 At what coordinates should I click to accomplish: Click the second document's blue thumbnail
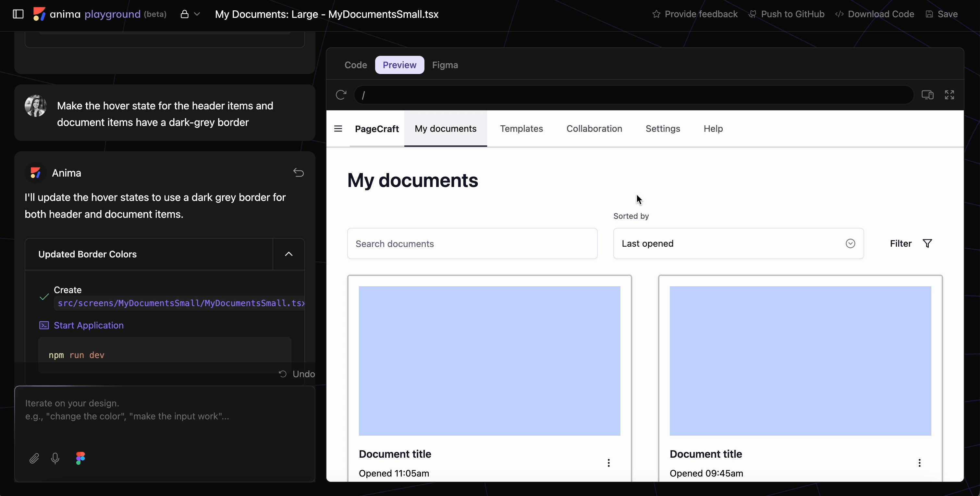pos(800,361)
